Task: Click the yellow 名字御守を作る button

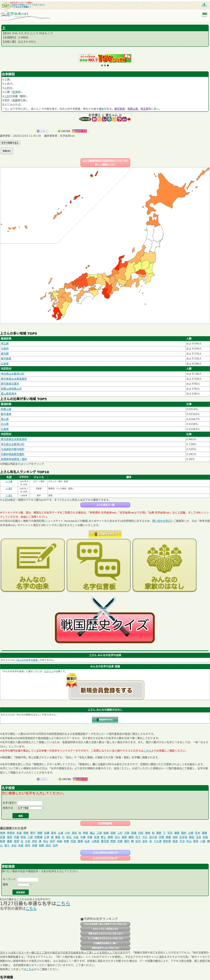Action: point(105,534)
